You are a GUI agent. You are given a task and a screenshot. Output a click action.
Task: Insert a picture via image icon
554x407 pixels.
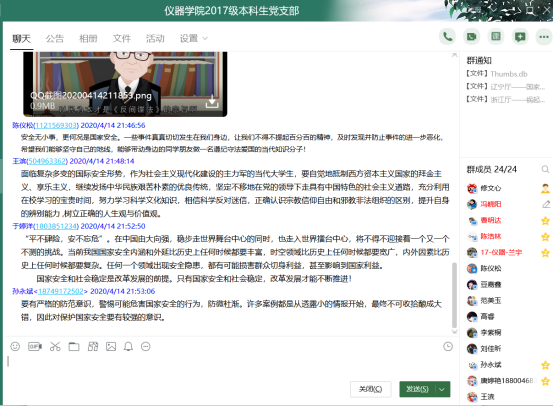pyautogui.click(x=111, y=347)
